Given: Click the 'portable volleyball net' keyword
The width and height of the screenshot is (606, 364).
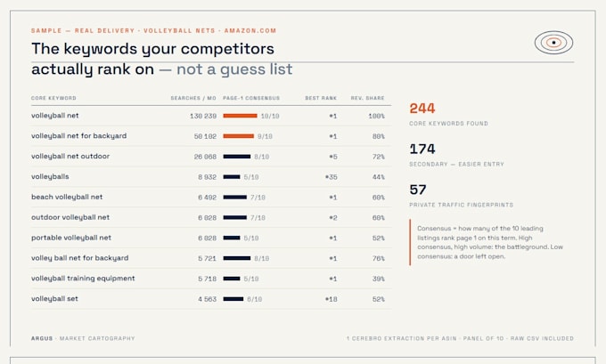Looking at the screenshot, I should pos(71,238).
